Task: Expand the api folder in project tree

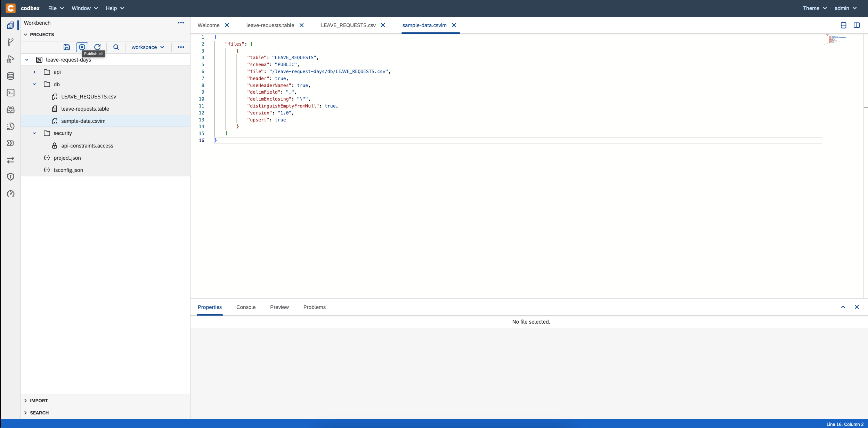Action: 34,72
